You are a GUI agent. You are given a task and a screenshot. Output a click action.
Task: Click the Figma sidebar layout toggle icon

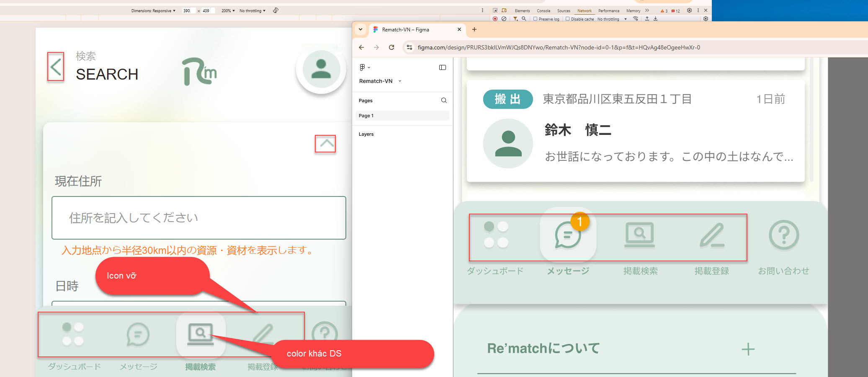point(443,67)
